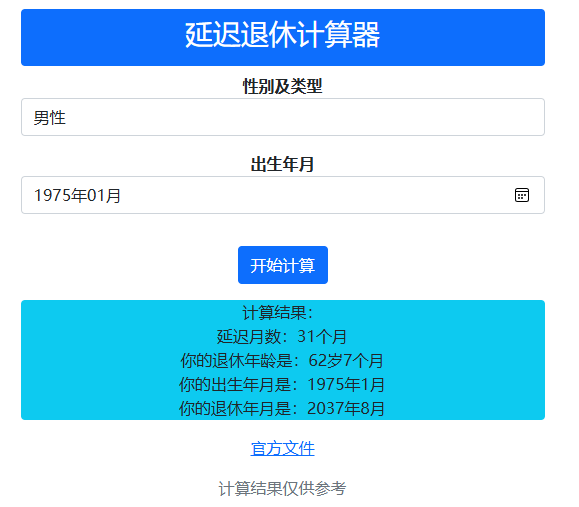
Task: Focus the 出生年月 date input field
Action: [x=283, y=195]
